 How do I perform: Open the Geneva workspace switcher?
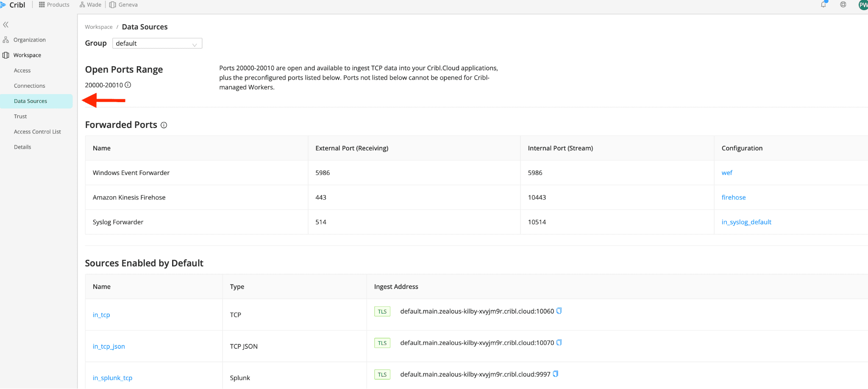pos(124,5)
